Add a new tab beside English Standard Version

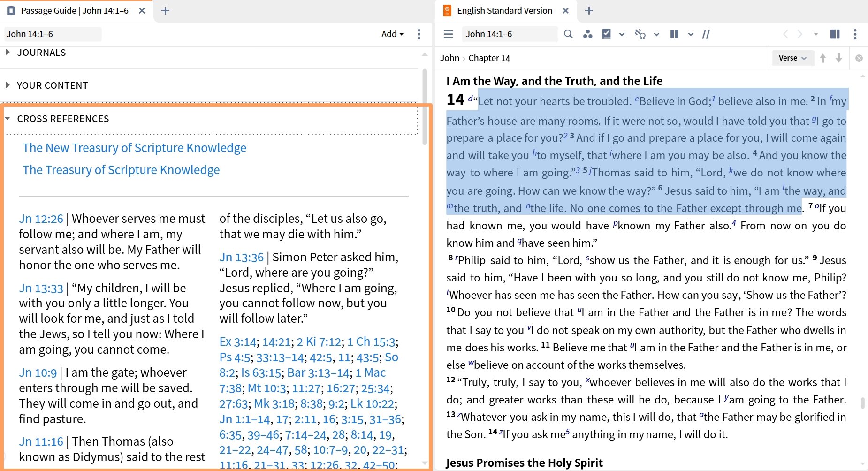(x=589, y=10)
